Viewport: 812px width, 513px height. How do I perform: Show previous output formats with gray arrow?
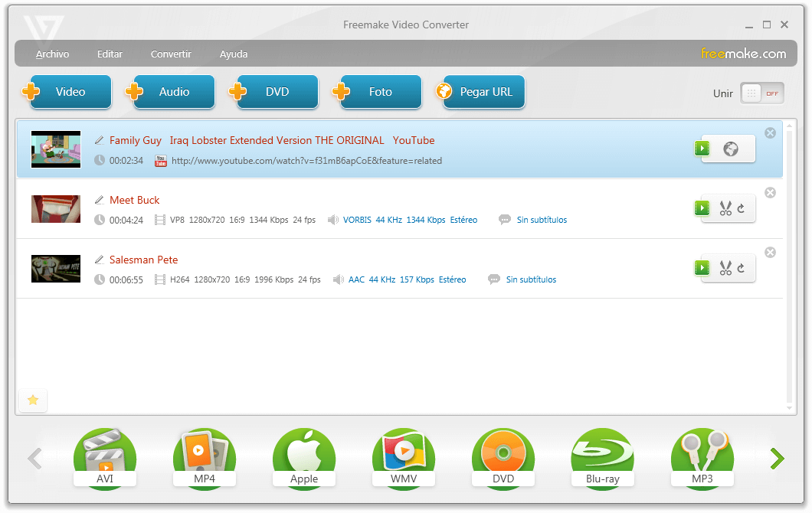(x=34, y=459)
